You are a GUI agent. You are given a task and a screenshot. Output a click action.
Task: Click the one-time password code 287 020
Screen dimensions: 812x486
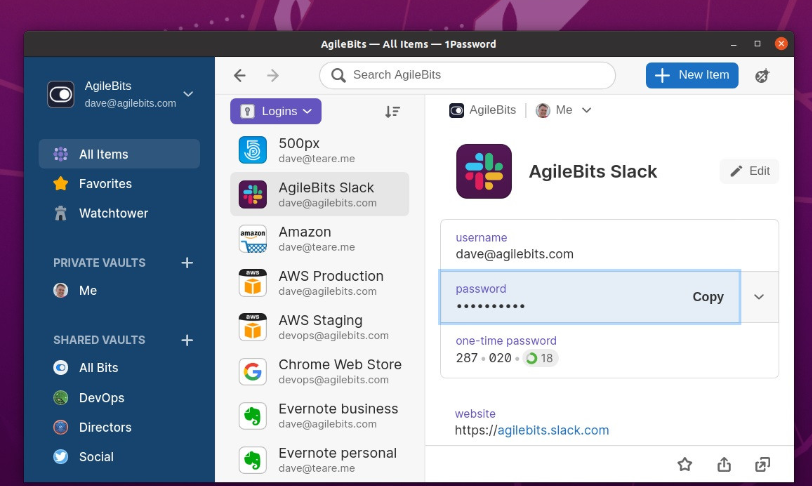click(484, 358)
